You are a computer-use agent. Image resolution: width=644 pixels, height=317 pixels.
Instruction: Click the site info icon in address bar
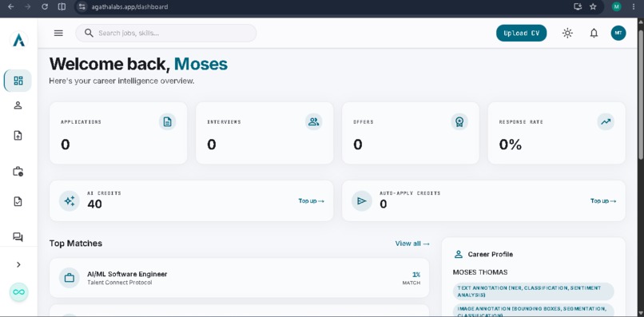[x=82, y=6]
